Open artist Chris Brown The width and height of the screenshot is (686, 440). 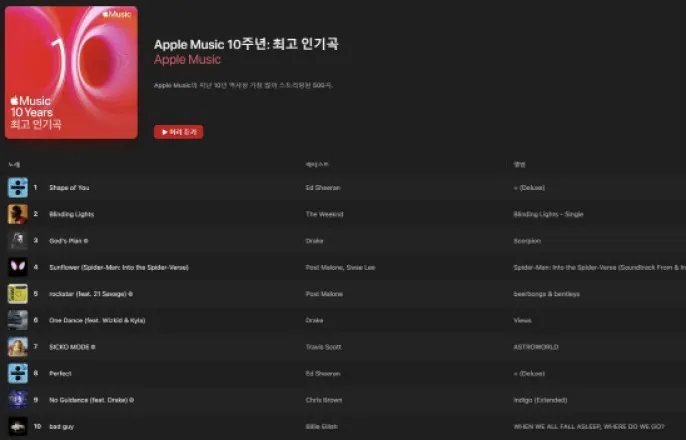[x=324, y=400]
